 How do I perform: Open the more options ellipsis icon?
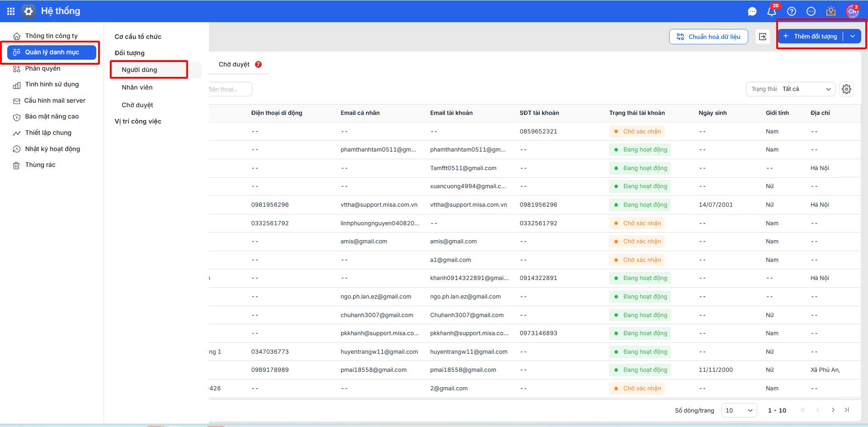click(811, 11)
